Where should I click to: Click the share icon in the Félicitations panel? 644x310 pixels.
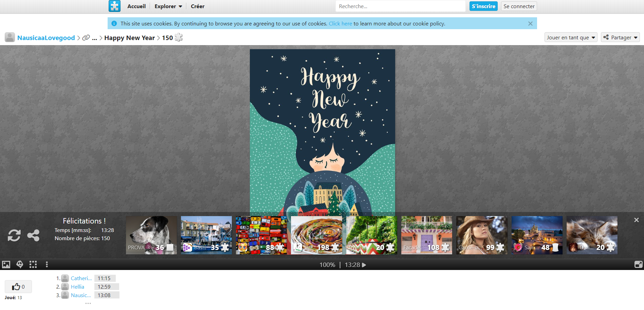point(33,235)
